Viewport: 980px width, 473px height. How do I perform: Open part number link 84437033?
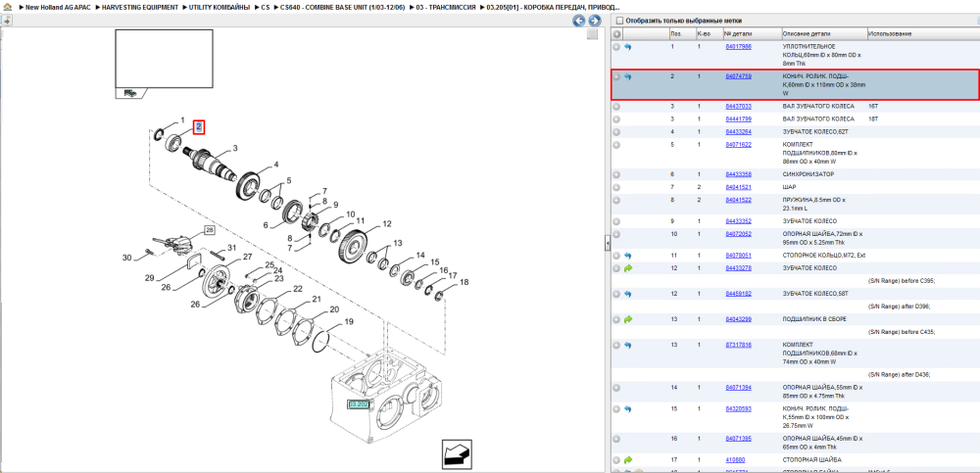[x=738, y=107]
